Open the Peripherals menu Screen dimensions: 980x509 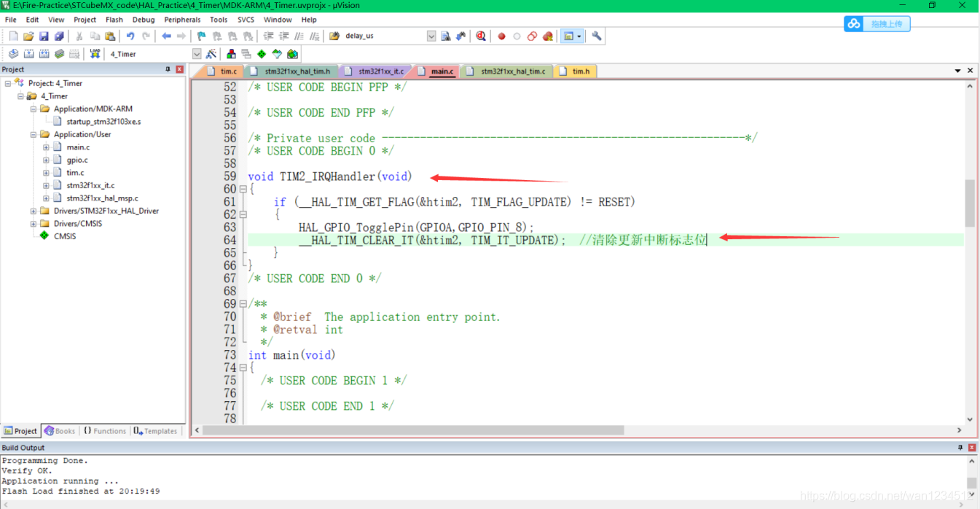click(182, 20)
